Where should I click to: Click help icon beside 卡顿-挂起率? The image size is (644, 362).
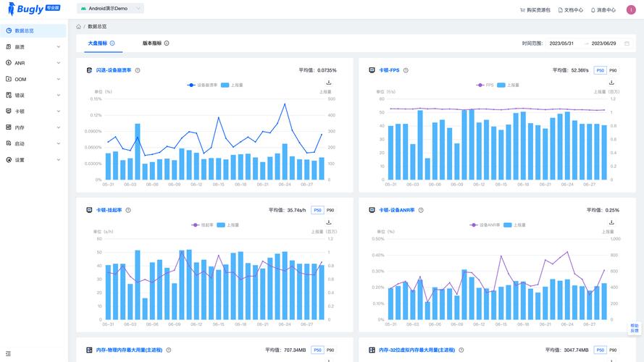pos(128,210)
